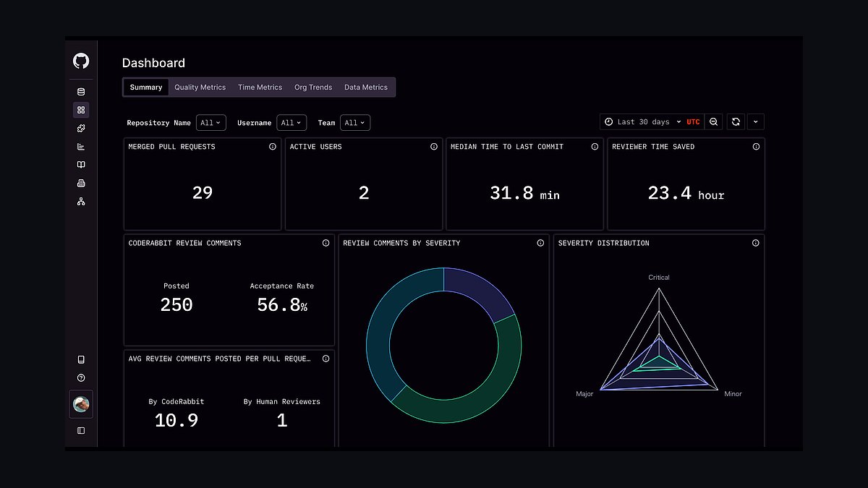
Task: Switch to the Summary tab
Action: click(146, 87)
